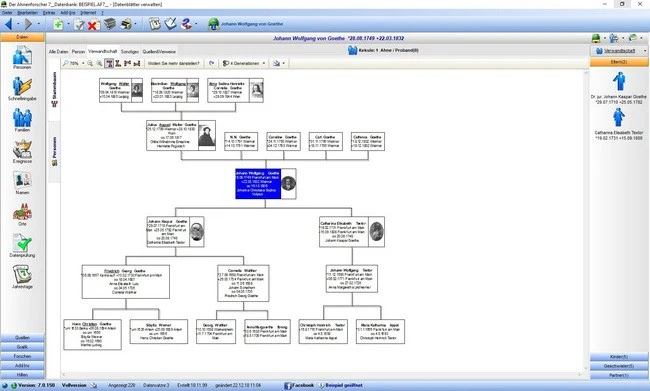Open Schnelleingabe from the left sidebar
The width and height of the screenshot is (650, 391).
click(22, 89)
